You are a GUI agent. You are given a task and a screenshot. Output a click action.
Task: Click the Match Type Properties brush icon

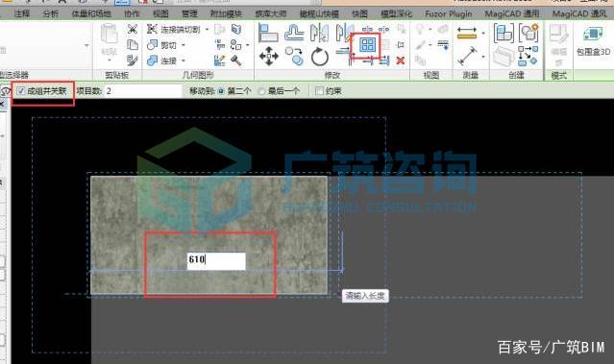click(133, 61)
